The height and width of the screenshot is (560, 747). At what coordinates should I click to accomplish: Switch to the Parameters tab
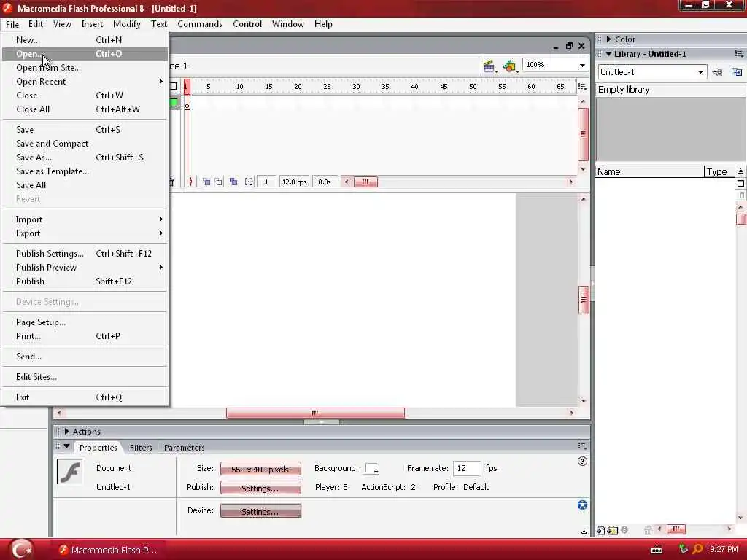click(184, 448)
